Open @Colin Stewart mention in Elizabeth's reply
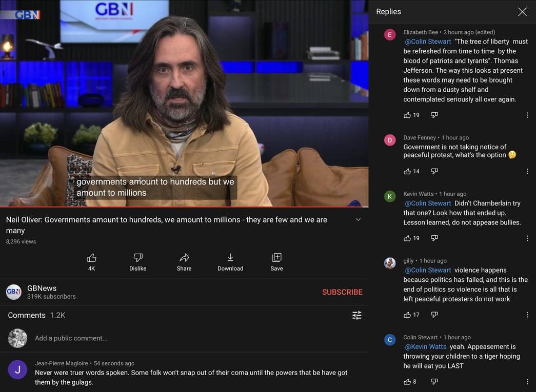 [428, 42]
